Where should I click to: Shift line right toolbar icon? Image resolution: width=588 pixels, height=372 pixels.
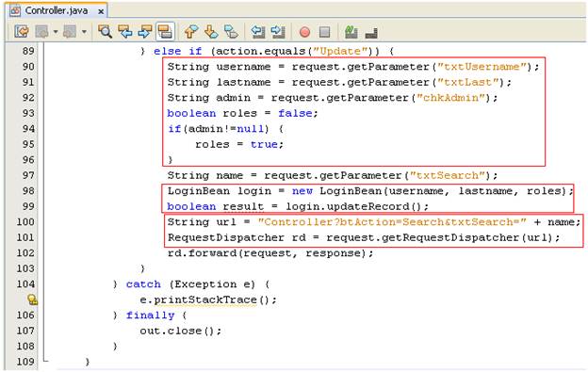point(278,31)
